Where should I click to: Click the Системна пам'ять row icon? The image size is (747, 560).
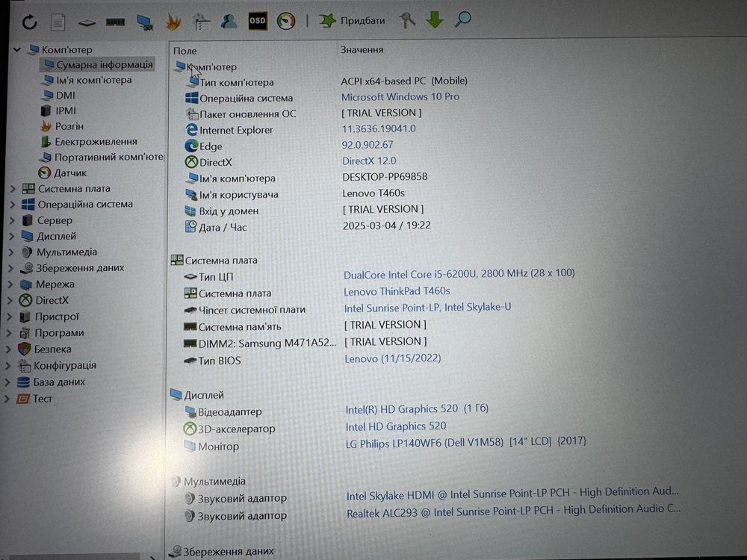tap(190, 327)
